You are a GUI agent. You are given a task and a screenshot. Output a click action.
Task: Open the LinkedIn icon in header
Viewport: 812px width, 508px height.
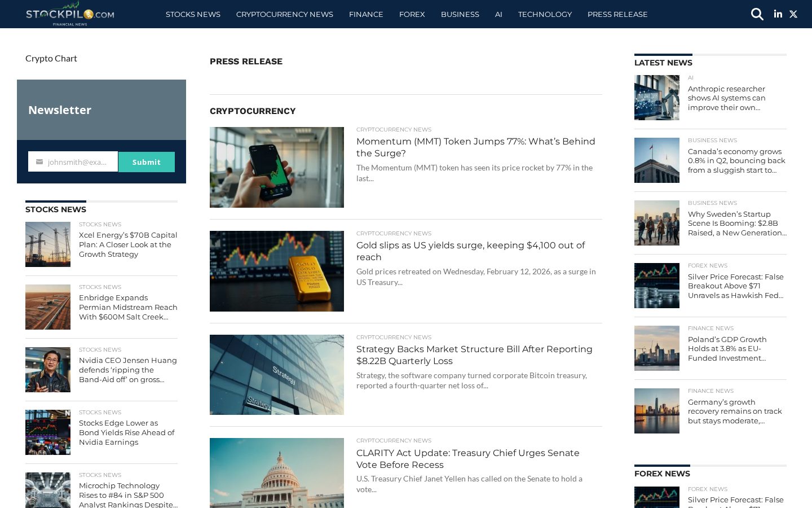(778, 14)
